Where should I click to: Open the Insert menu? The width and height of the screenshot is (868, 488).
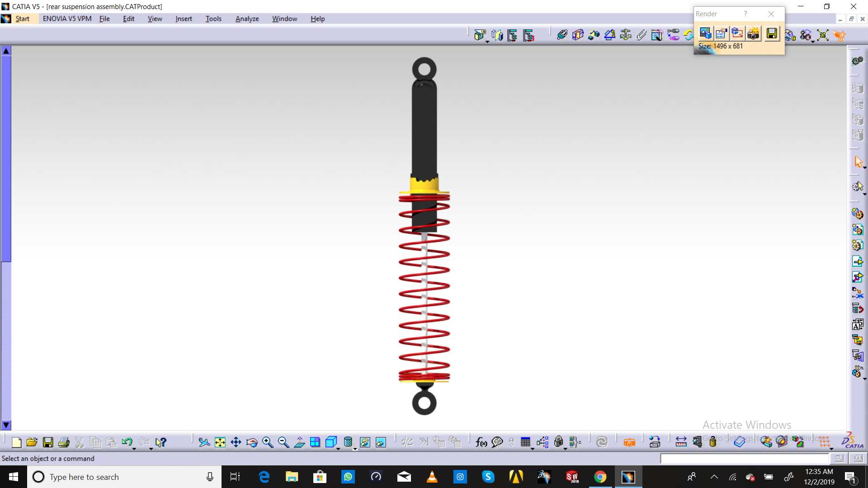(184, 19)
